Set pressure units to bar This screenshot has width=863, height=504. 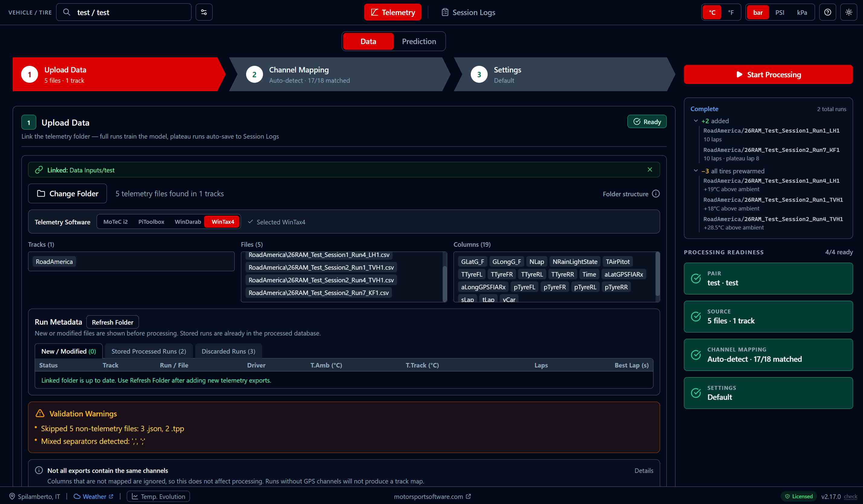click(758, 12)
